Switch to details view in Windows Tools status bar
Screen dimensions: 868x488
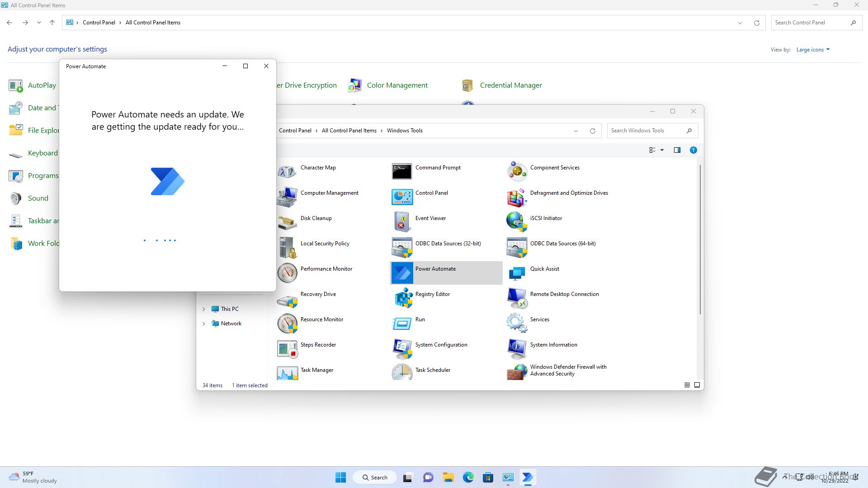click(x=687, y=385)
